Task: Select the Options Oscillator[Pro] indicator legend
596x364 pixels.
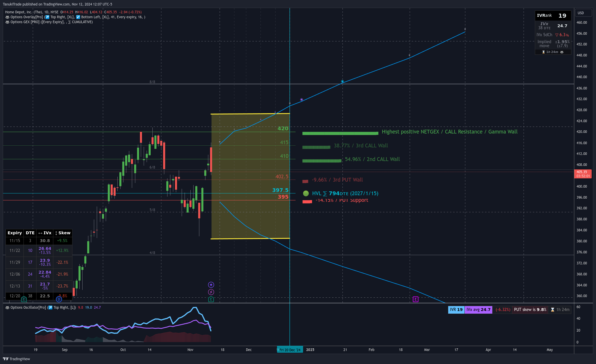Action: point(28,308)
